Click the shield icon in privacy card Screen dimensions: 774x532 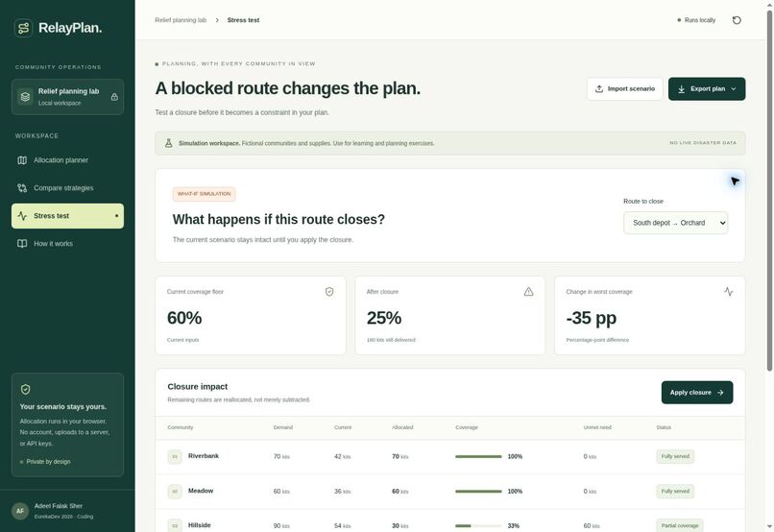click(26, 389)
